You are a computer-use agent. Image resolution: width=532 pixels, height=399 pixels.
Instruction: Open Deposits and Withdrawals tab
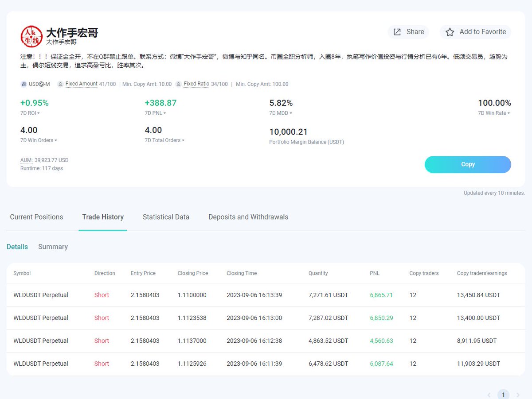point(248,217)
